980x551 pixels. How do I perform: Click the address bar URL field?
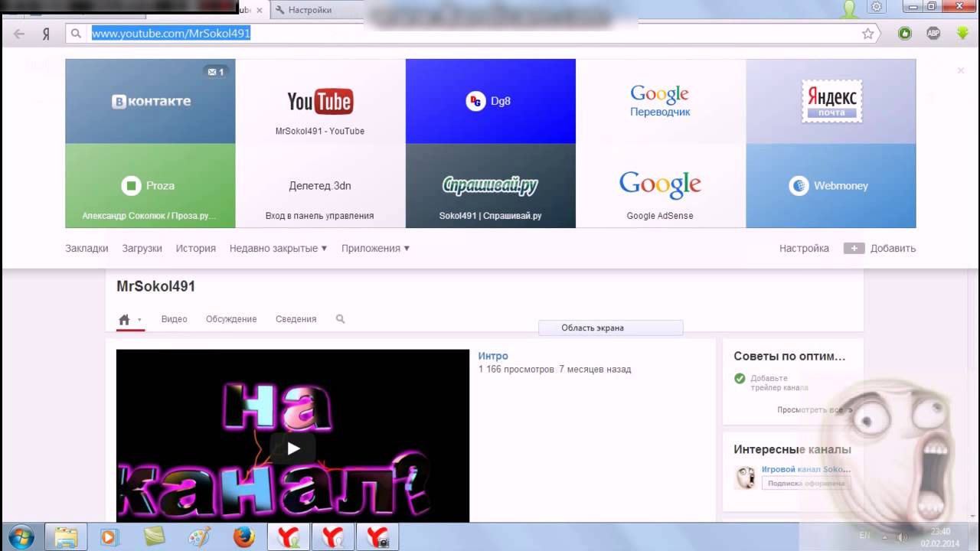coord(473,34)
